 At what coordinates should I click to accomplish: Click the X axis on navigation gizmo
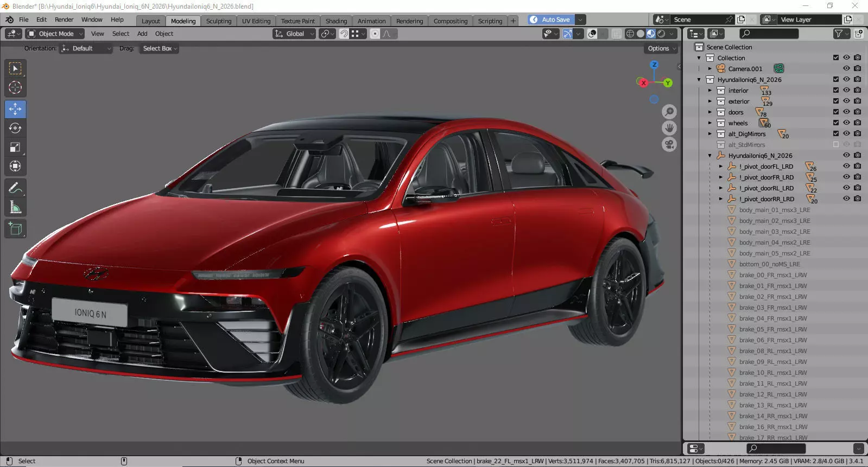pos(643,83)
